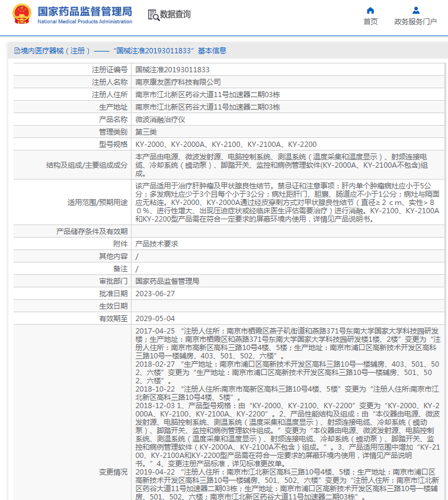448x500 pixels.
Task: Select approval date 2023-06-27
Action: click(x=155, y=294)
